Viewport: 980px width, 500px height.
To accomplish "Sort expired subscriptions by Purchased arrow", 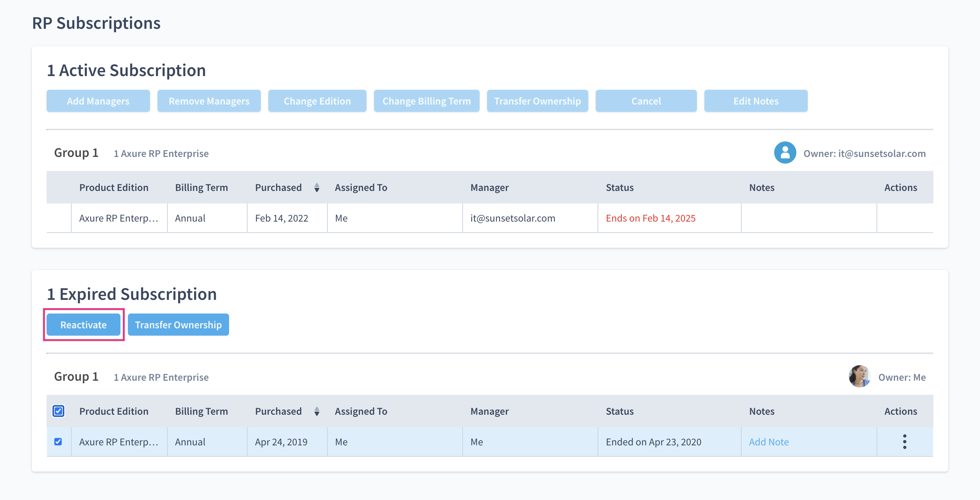I will pyautogui.click(x=317, y=411).
